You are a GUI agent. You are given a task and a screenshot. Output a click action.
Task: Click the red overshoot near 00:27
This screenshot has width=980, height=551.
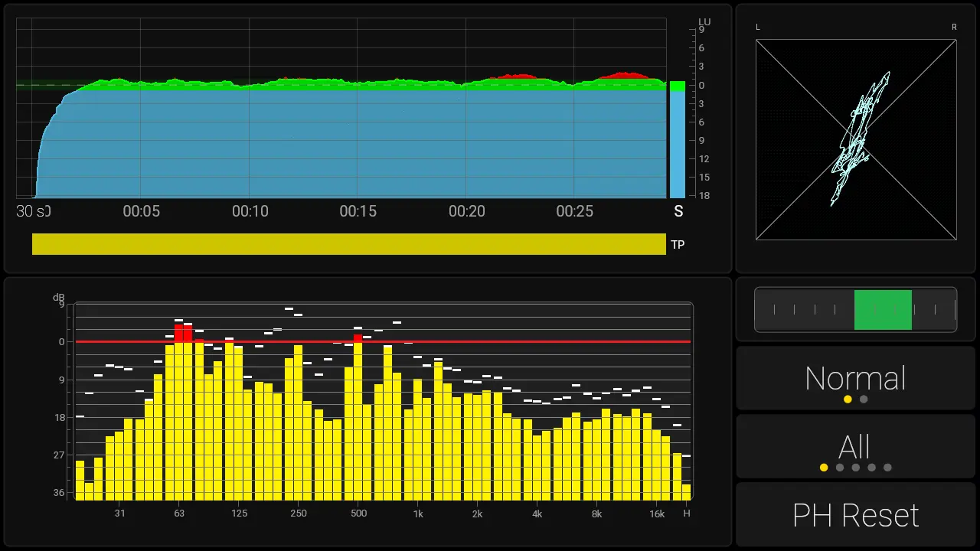[x=626, y=76]
